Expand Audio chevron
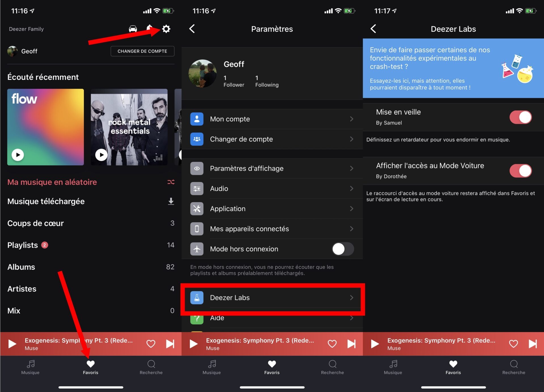This screenshot has width=544, height=392. click(x=352, y=188)
